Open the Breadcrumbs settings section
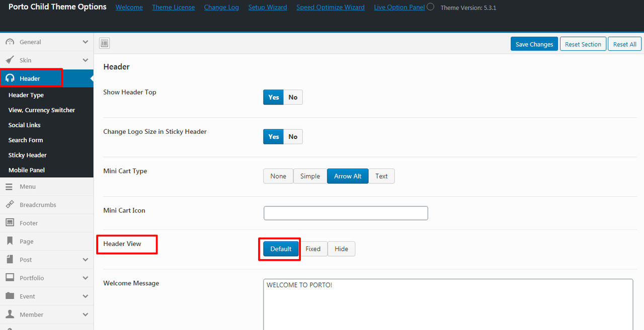Viewport: 644px width, 330px height. click(47, 205)
